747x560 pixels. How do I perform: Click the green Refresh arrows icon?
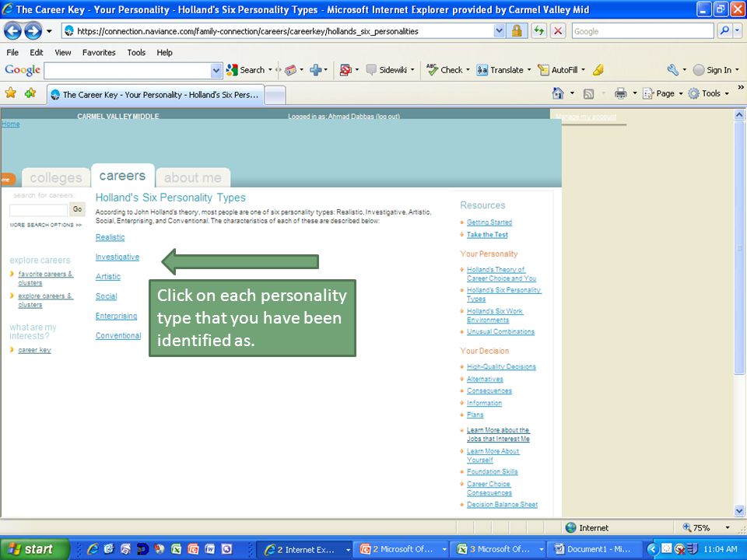click(x=538, y=31)
